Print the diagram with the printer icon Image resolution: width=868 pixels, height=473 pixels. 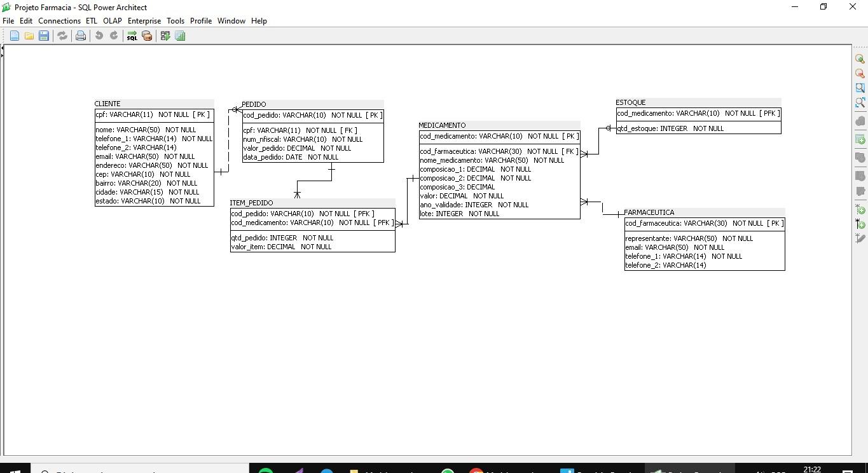tap(81, 36)
